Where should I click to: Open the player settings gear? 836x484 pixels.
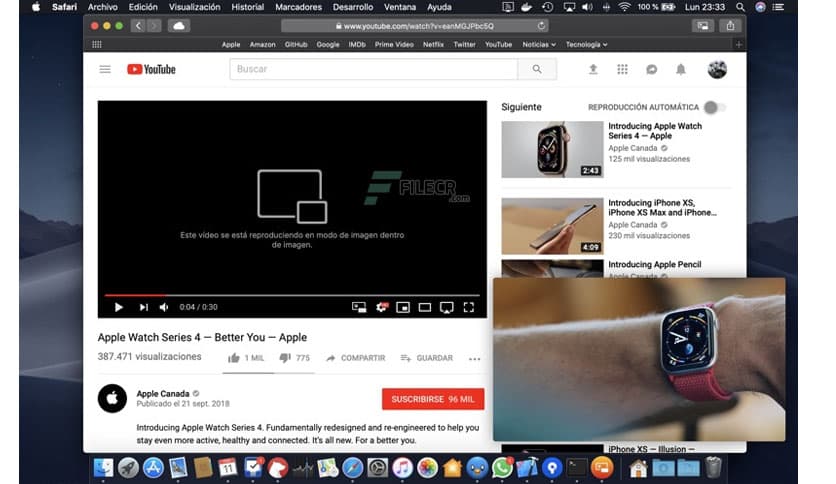(382, 307)
